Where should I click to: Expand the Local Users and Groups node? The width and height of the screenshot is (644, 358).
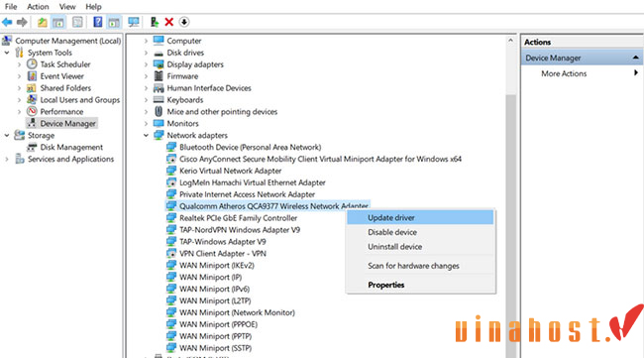(19, 100)
